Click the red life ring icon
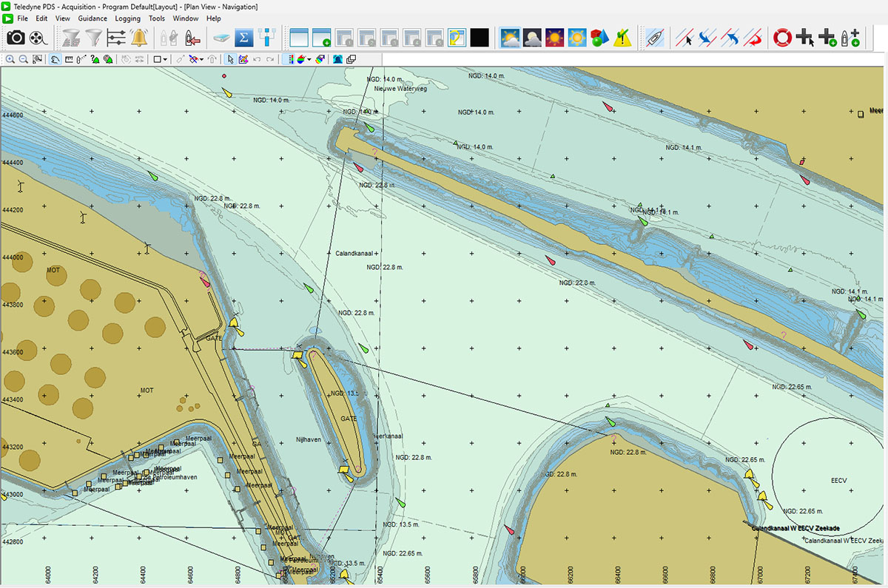Image resolution: width=888 pixels, height=588 pixels. point(782,38)
